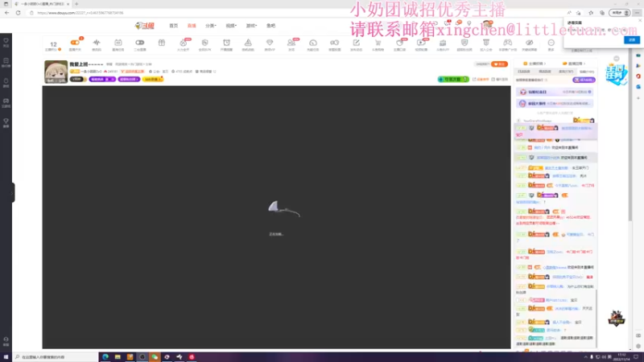Expand the left sidebar handle
The width and height of the screenshot is (644, 362).
click(13, 192)
